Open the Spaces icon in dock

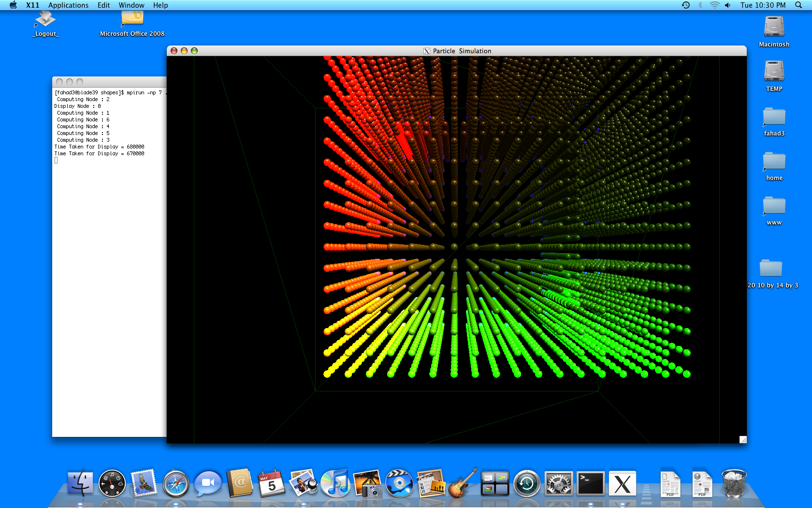(x=494, y=483)
